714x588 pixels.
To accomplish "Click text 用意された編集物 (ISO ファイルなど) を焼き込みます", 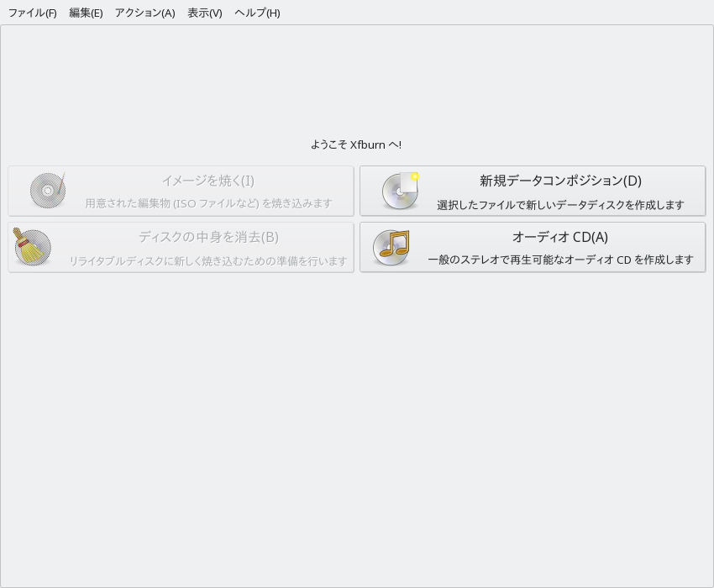I will click(208, 203).
